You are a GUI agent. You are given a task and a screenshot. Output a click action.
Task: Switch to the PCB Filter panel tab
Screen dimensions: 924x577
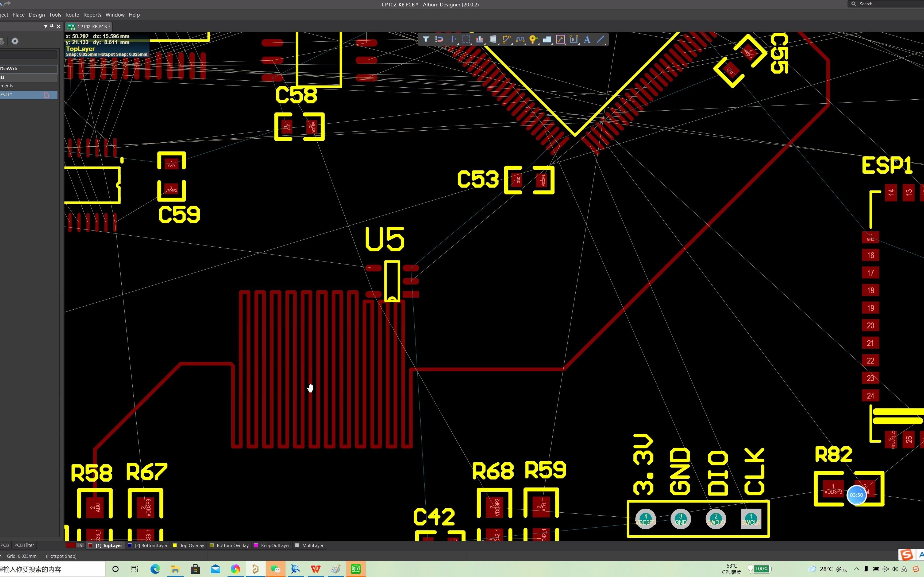tap(24, 545)
